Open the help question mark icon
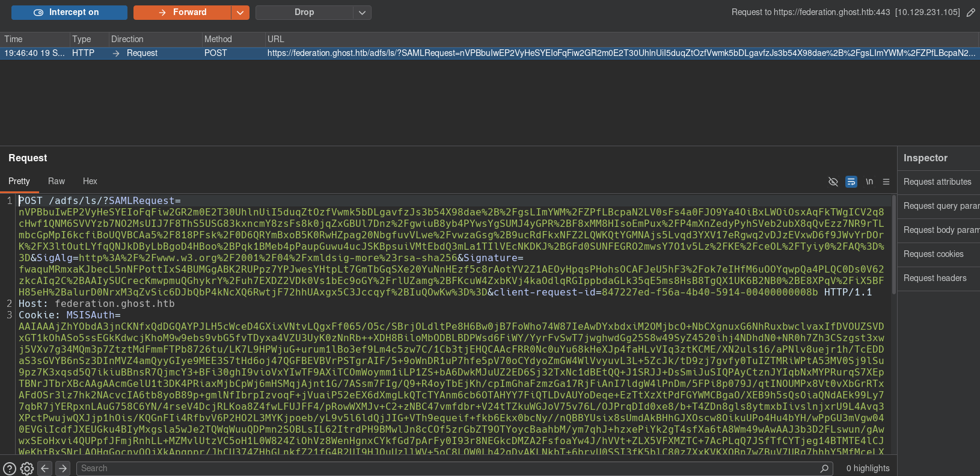The image size is (980, 476). coord(10,469)
